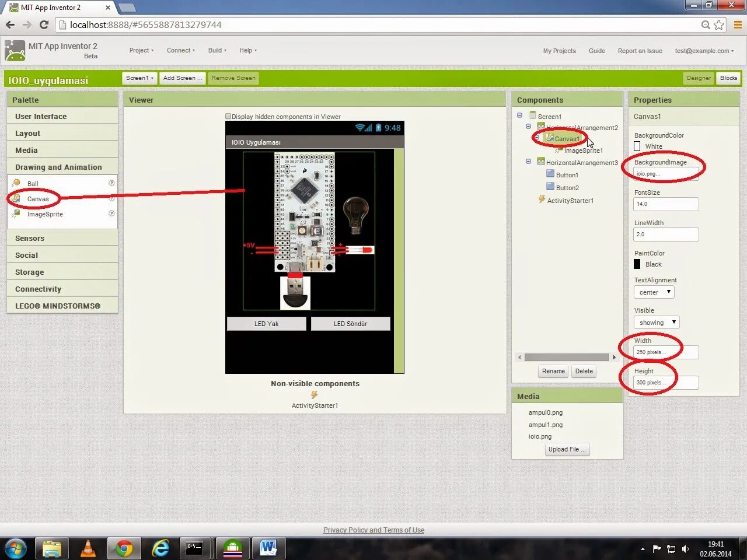Open Internet Explorer from taskbar

[160, 549]
